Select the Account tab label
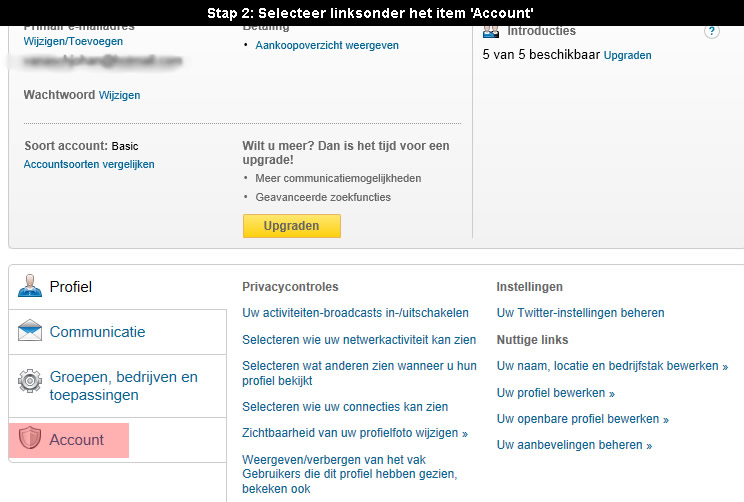This screenshot has width=744, height=502. (76, 440)
